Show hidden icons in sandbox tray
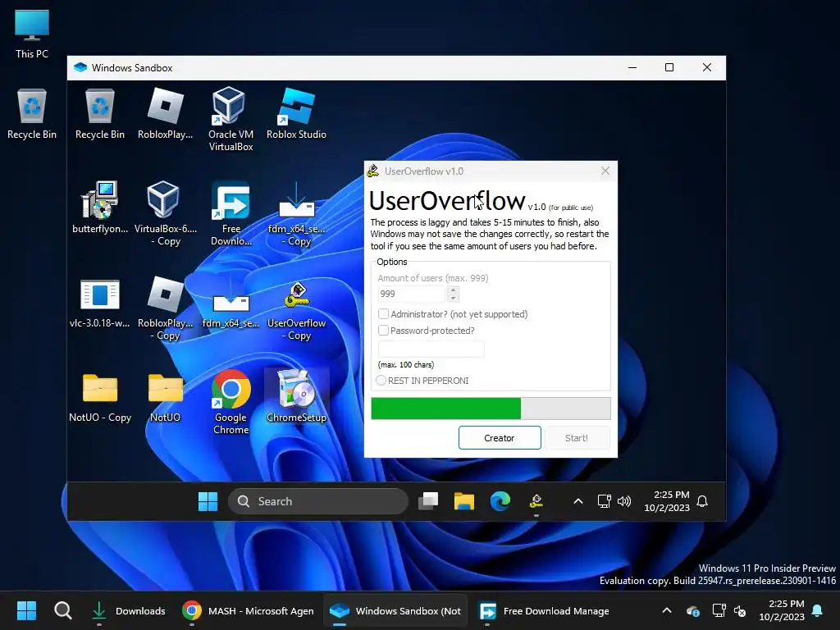 (x=578, y=501)
